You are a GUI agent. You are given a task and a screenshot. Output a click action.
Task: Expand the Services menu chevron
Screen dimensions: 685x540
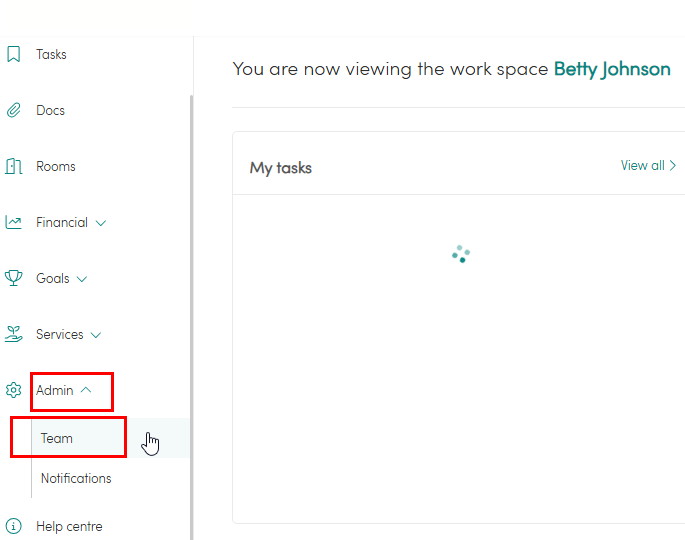(x=96, y=335)
